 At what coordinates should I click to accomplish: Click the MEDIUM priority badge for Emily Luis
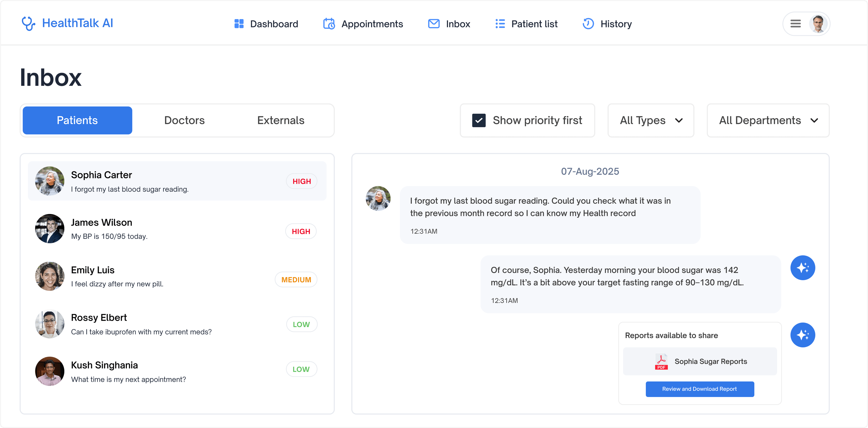point(296,280)
